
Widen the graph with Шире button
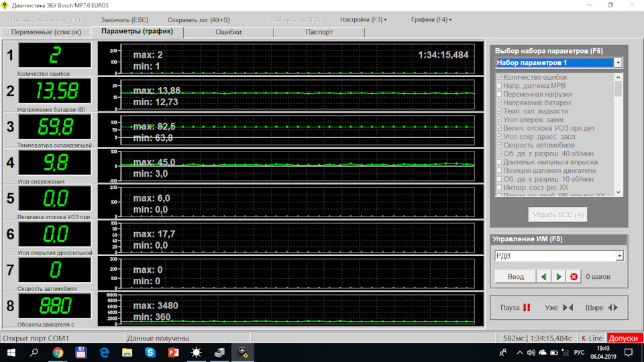(601, 308)
